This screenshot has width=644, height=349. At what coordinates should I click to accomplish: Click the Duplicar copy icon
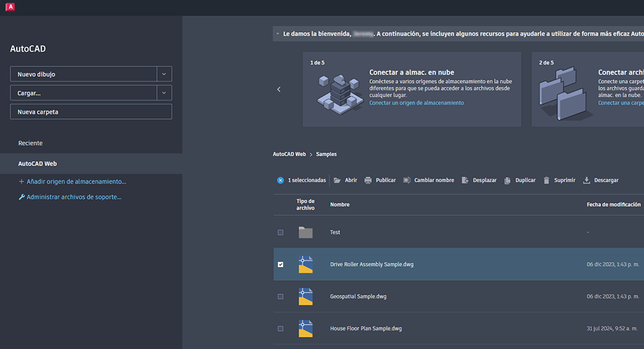508,180
